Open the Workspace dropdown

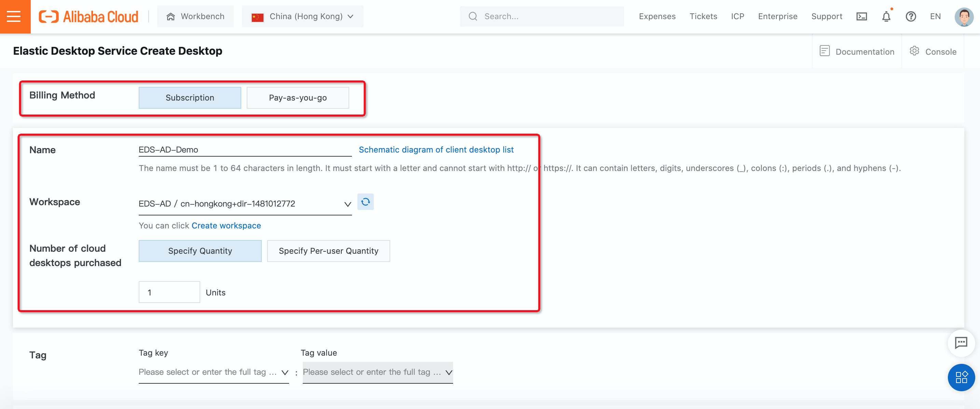245,204
